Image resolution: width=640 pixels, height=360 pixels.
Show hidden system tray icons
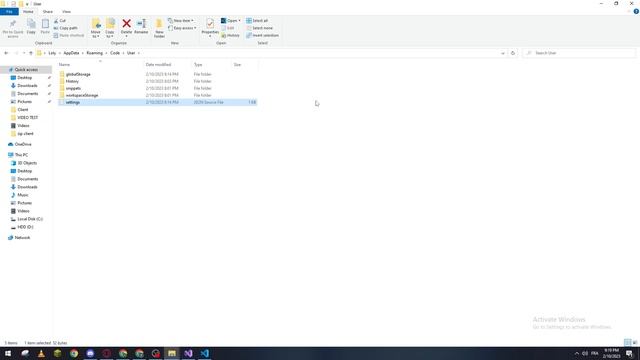pyautogui.click(x=576, y=353)
